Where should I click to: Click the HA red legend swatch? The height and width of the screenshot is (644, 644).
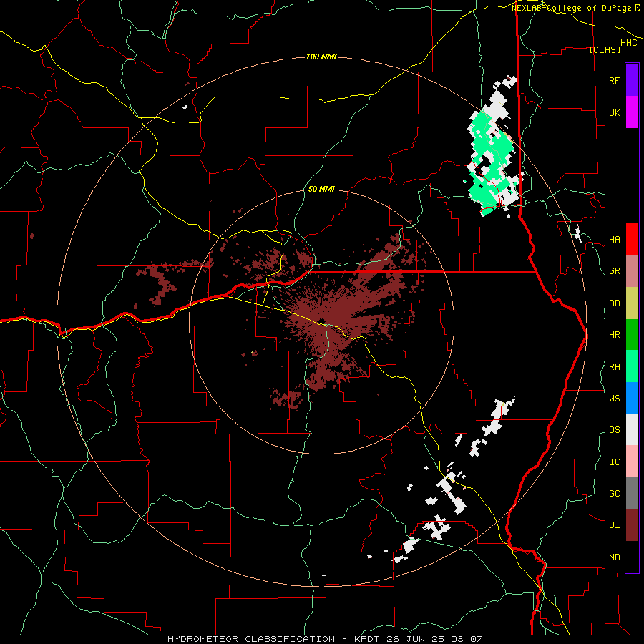(x=632, y=239)
